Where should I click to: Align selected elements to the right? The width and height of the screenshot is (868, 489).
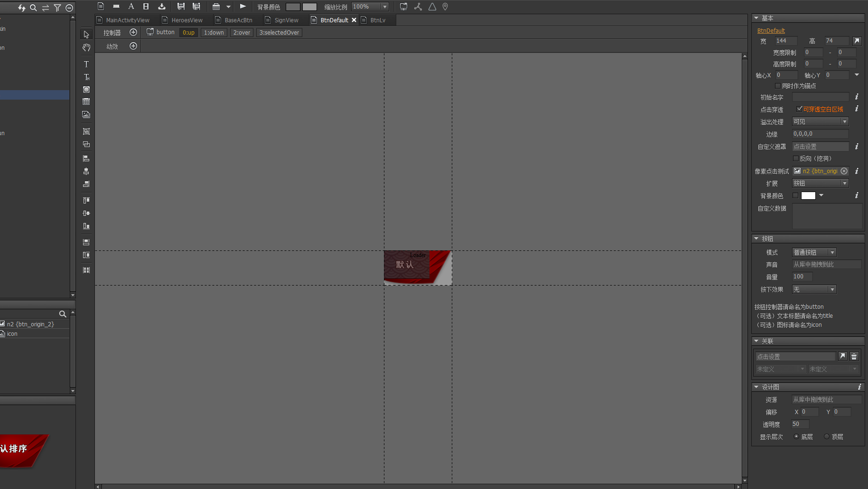(86, 184)
